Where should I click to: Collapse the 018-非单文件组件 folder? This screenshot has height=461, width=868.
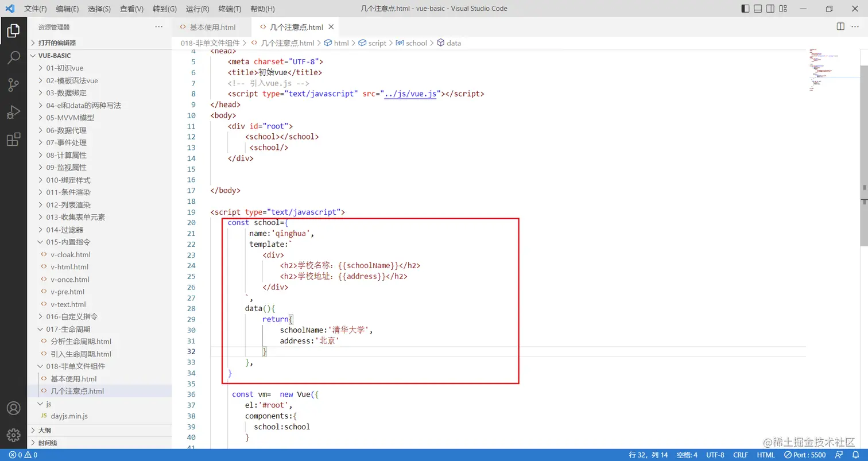[x=99, y=366]
